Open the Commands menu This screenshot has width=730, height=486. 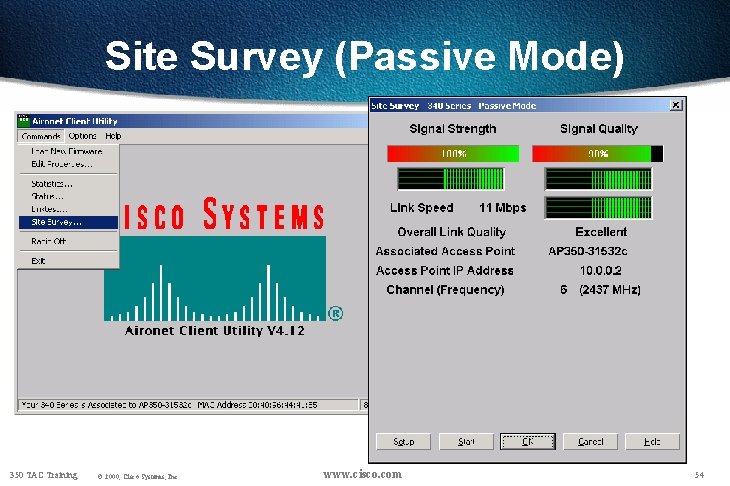click(41, 136)
